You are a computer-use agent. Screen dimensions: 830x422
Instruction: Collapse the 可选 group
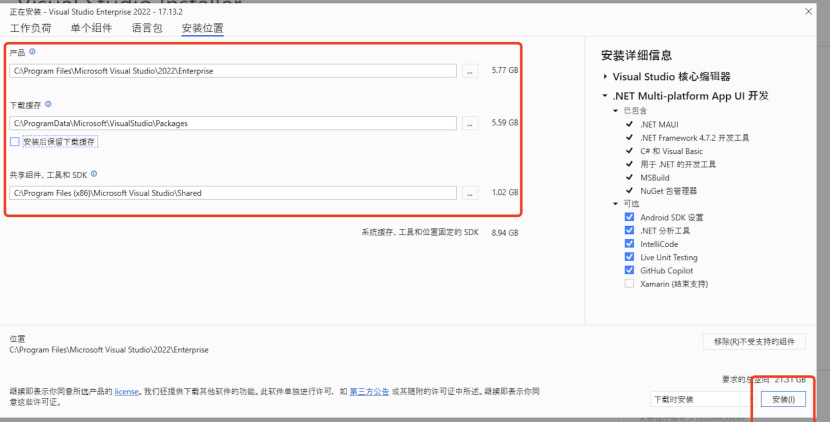(x=616, y=204)
